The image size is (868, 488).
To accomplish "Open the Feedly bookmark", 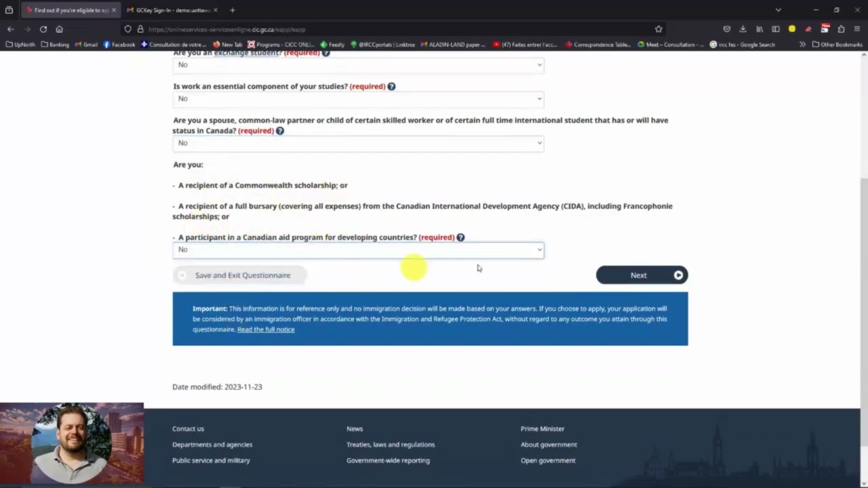I will 332,45.
